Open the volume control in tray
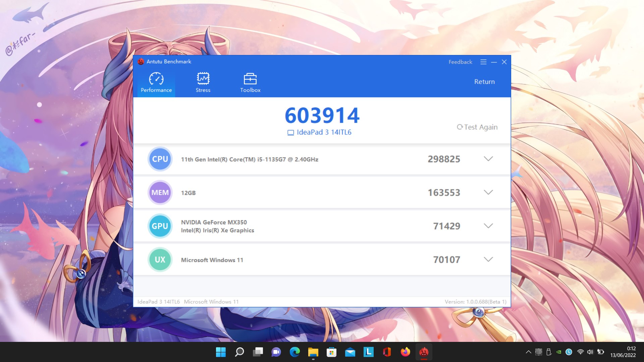This screenshot has width=644, height=362. click(x=590, y=352)
